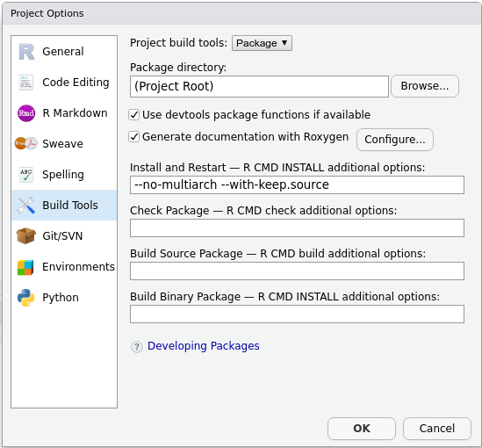The width and height of the screenshot is (482, 448).
Task: Click the General R logo icon
Action: tap(26, 52)
